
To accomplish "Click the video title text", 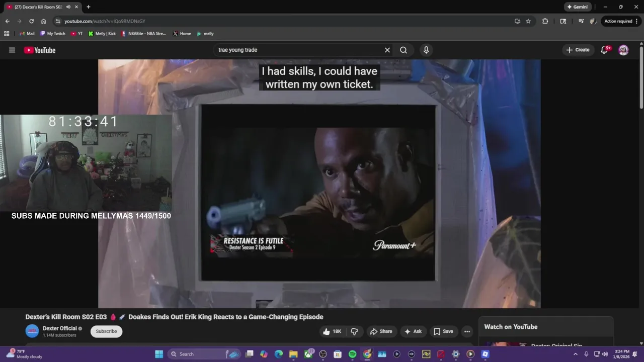I will (x=174, y=317).
